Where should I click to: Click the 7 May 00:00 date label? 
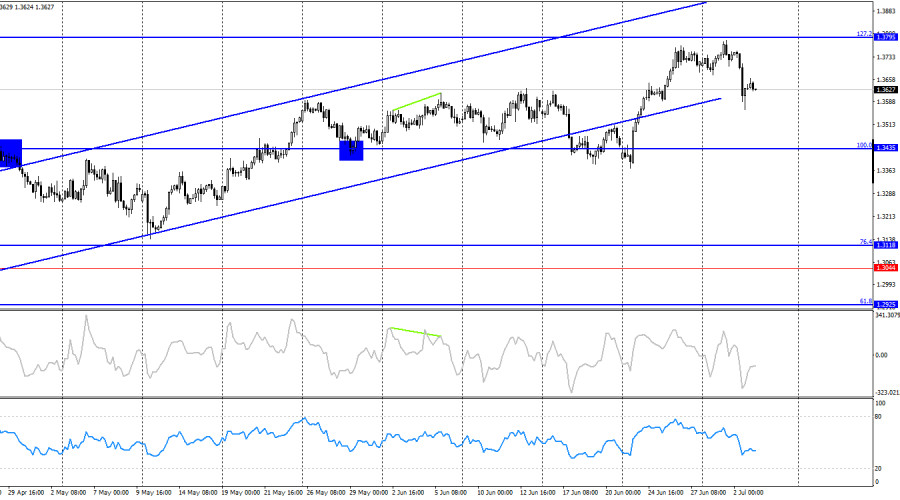[111, 493]
